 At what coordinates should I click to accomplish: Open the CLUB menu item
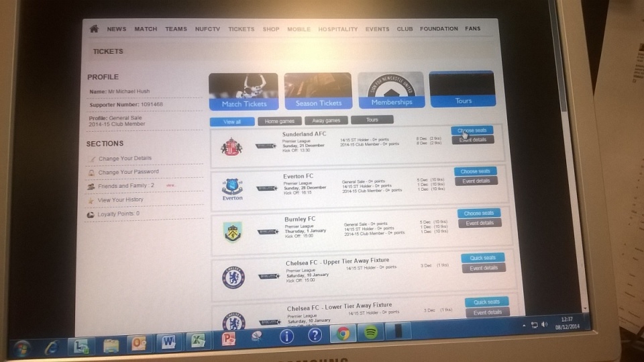[405, 29]
